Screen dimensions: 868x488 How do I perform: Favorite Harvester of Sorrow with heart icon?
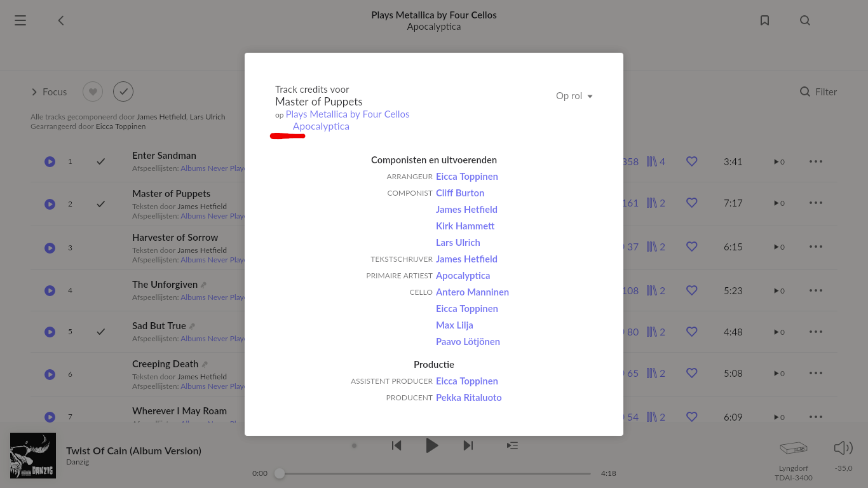pos(692,247)
